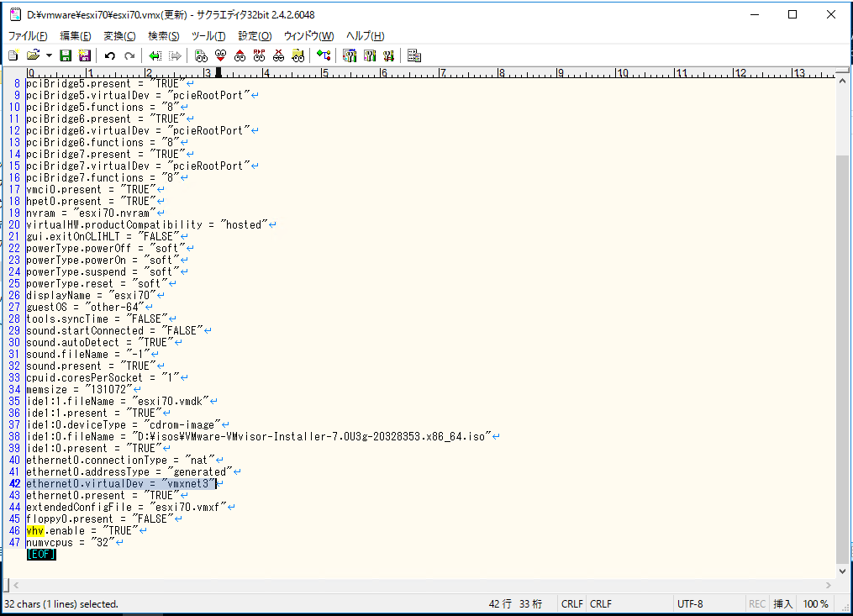Click the 42 行 33 桁 position indicator
Image resolution: width=853 pixels, height=616 pixels.
[515, 604]
